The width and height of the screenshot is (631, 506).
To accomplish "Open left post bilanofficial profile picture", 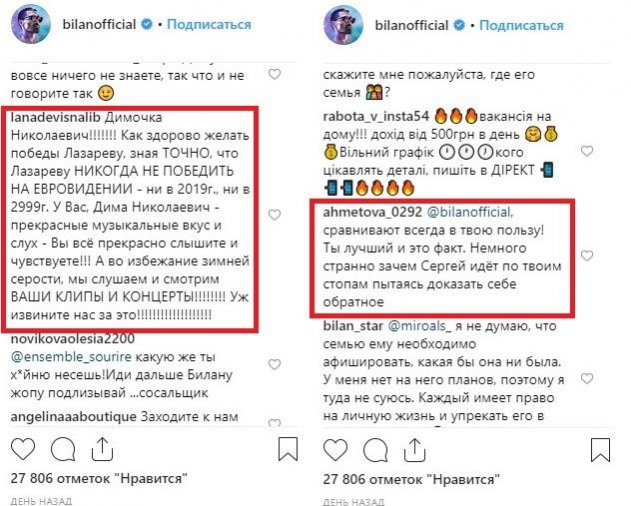I will (x=31, y=23).
